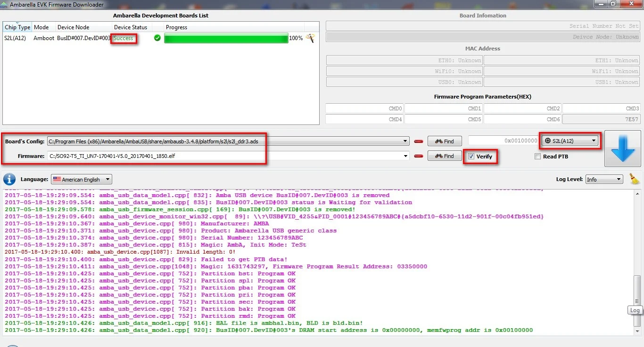Click the USB1: Unknown MAC field
This screenshot has height=347, width=644.
click(x=562, y=82)
